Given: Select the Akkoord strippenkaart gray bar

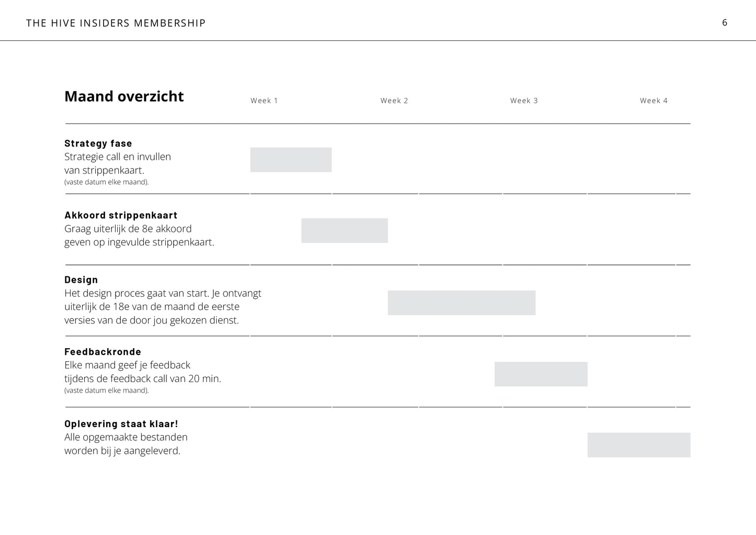Looking at the screenshot, I should 344,230.
